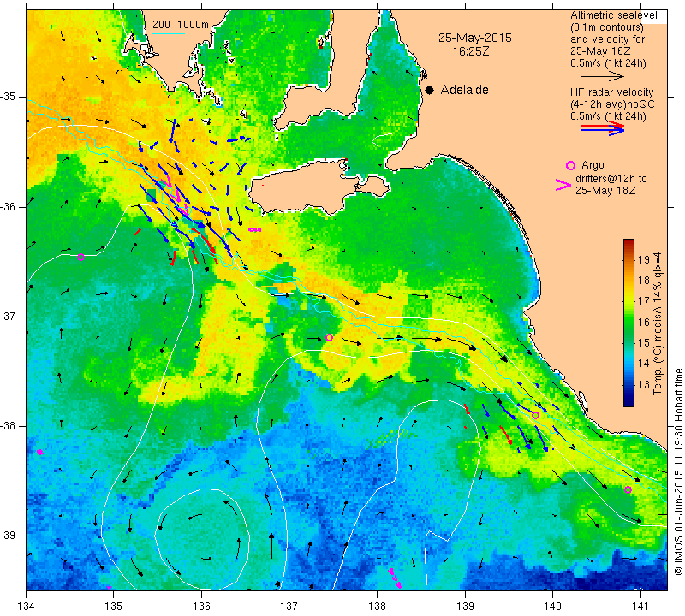Viewport: 685px width, 616px height.
Task: Click the Adelaide city black dot marker
Action: (x=430, y=90)
